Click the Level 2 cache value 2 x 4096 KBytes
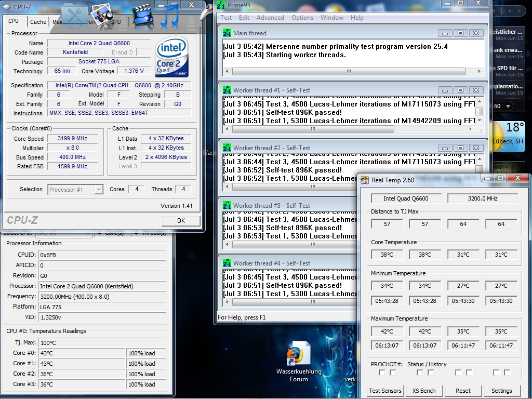 [x=166, y=157]
